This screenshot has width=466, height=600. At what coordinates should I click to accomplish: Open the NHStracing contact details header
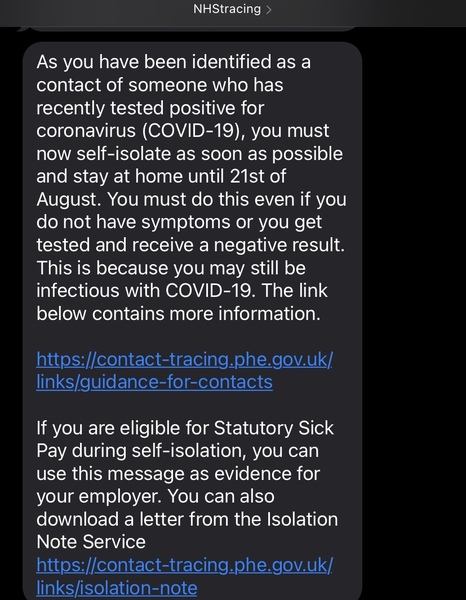click(x=232, y=9)
